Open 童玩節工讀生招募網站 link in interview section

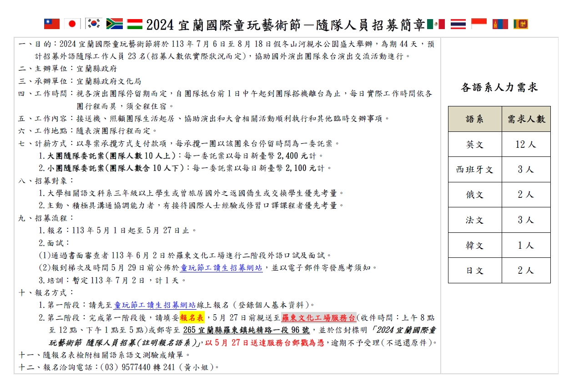pyautogui.click(x=222, y=268)
